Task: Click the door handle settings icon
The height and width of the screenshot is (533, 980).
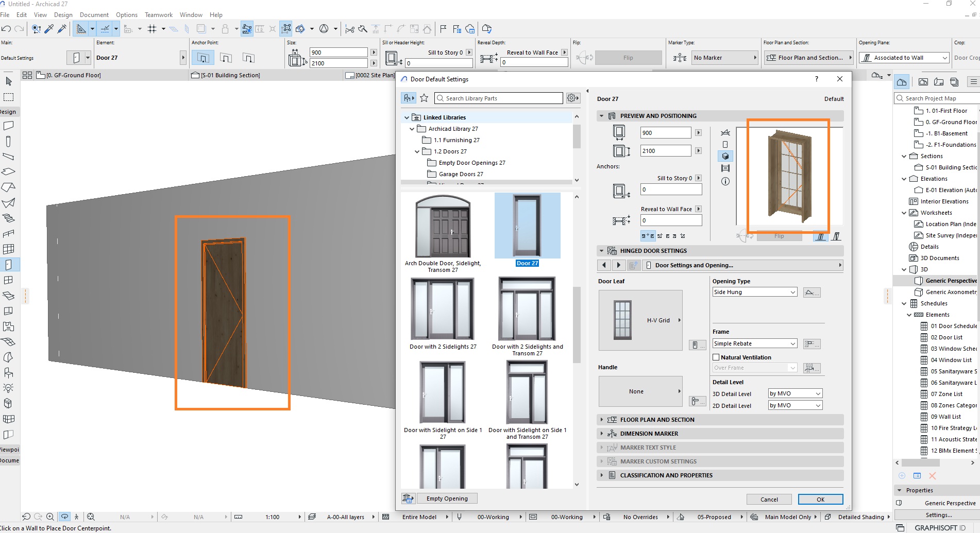Action: point(698,401)
